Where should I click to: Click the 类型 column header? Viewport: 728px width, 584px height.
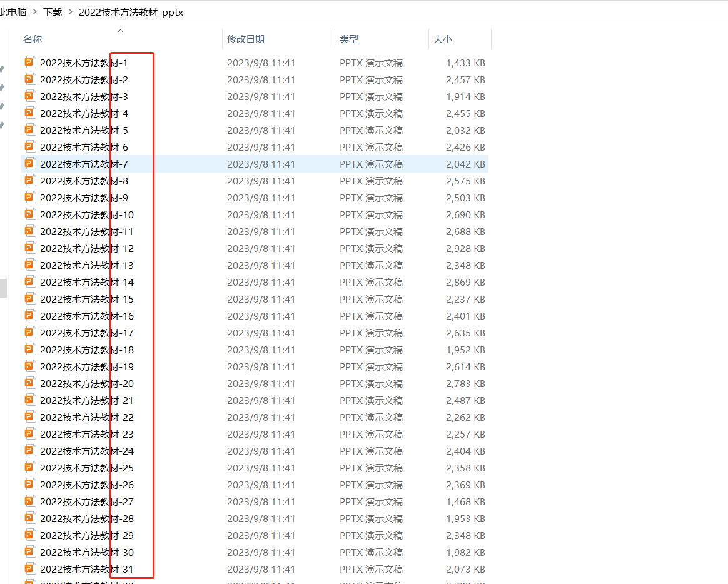(349, 39)
